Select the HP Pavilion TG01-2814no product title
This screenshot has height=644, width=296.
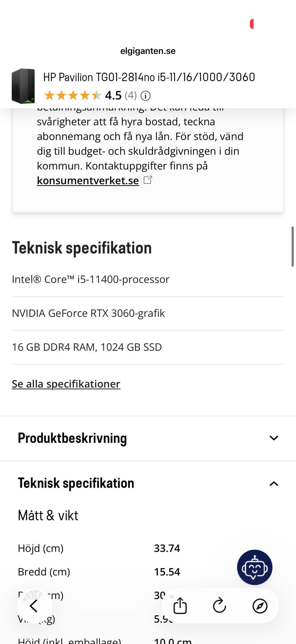click(x=149, y=77)
